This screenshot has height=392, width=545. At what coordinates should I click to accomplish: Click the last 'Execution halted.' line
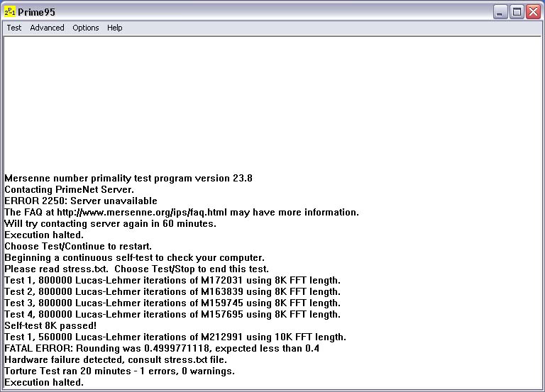(x=44, y=383)
